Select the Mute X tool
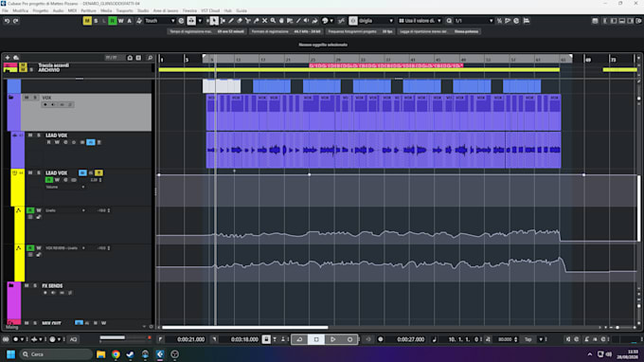Image resolution: width=644 pixels, height=362 pixels. coord(265,21)
